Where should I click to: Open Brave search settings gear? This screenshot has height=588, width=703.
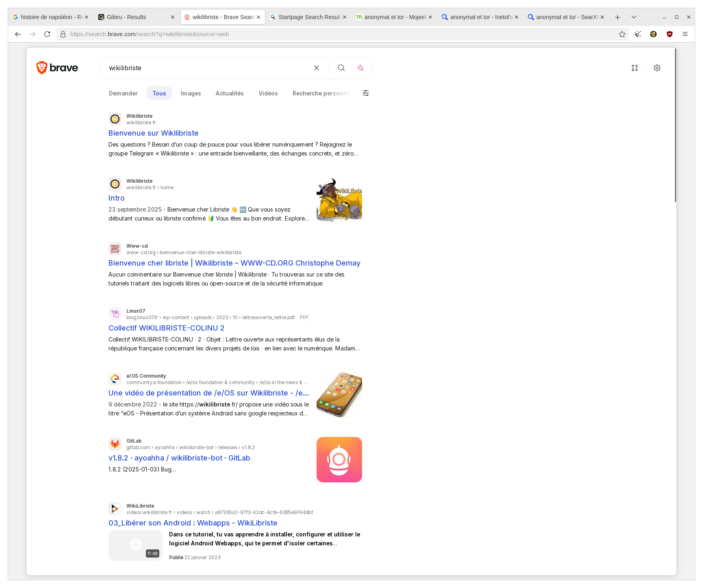pos(657,68)
